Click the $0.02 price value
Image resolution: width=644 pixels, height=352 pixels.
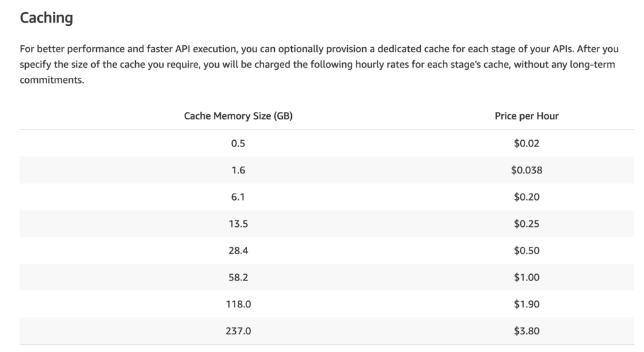(526, 143)
